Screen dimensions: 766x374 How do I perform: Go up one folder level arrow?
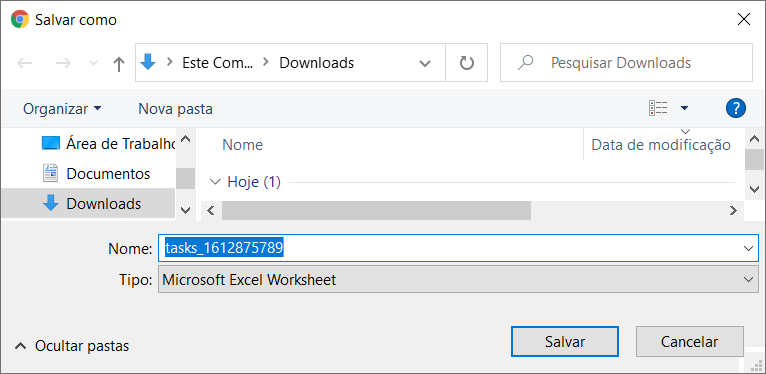(x=119, y=63)
